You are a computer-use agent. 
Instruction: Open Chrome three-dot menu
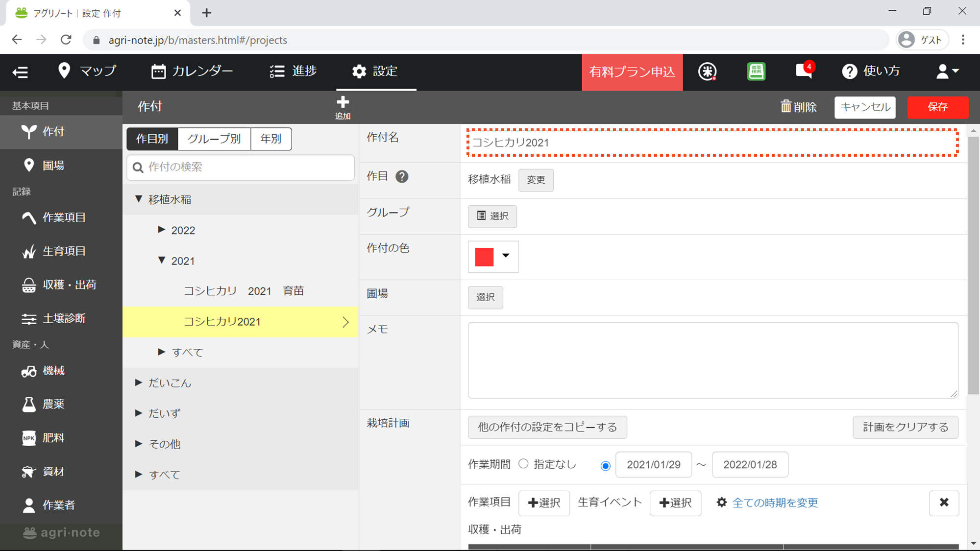click(963, 40)
